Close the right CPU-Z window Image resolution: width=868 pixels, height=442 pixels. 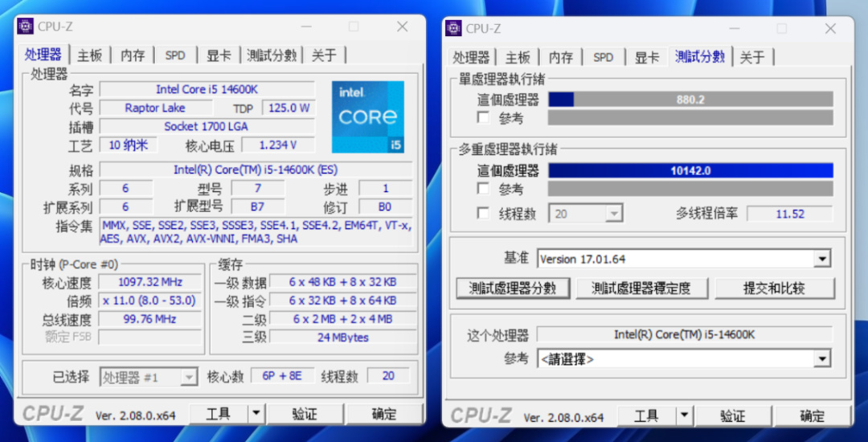[x=830, y=29]
